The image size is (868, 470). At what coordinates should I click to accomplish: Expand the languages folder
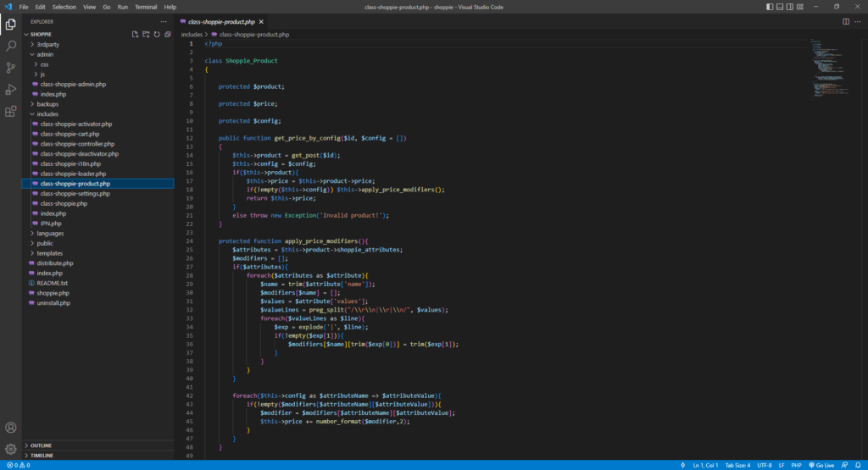click(x=50, y=234)
